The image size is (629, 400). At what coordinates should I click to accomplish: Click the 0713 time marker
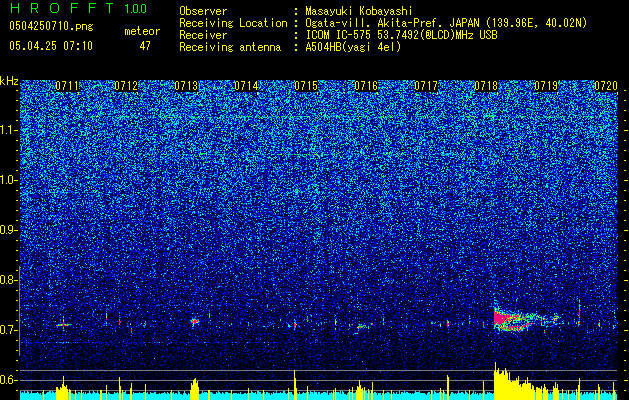pos(187,86)
